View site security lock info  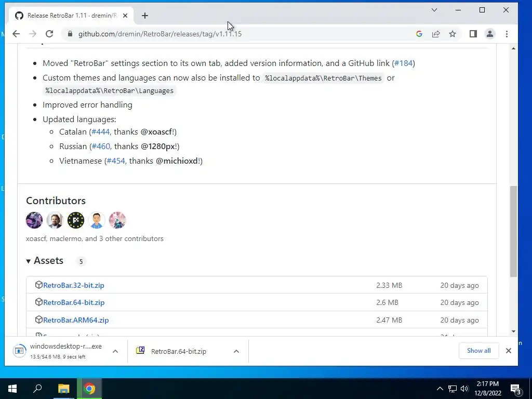pyautogui.click(x=70, y=34)
